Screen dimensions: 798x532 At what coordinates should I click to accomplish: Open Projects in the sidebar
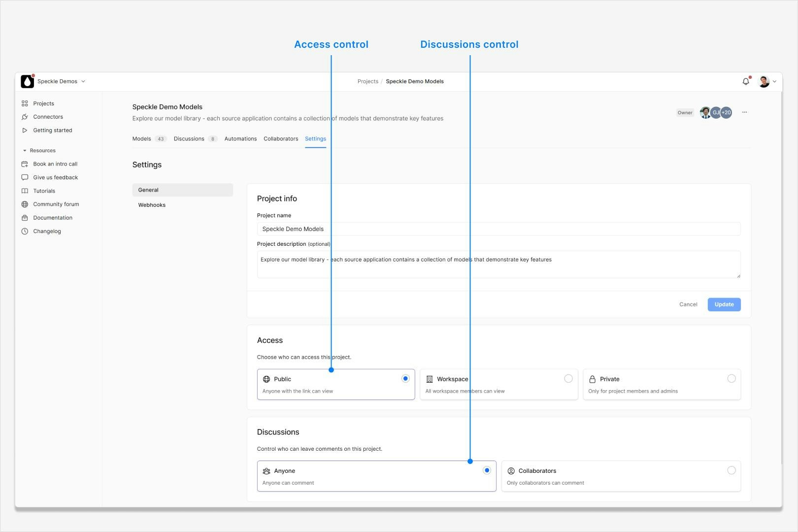tap(43, 103)
